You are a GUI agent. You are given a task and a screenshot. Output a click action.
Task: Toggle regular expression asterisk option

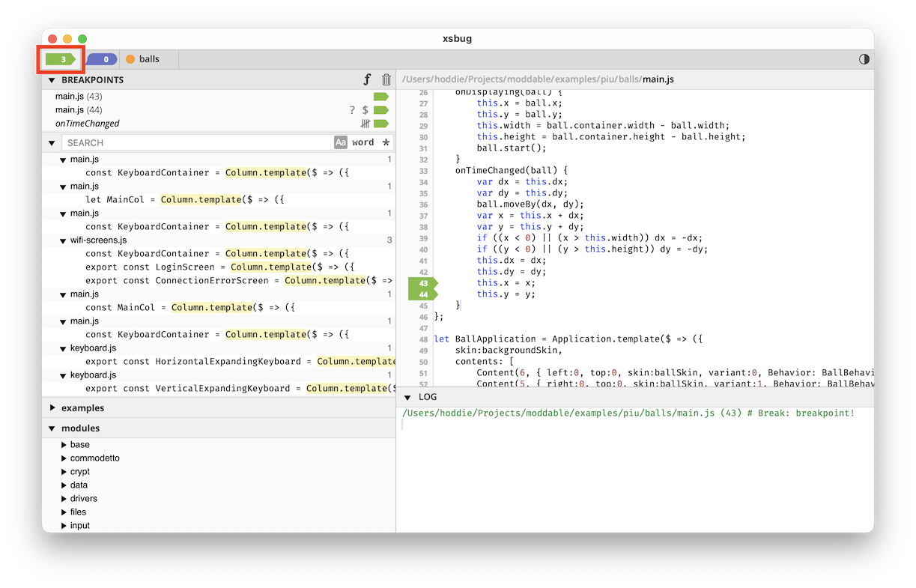[x=386, y=142]
